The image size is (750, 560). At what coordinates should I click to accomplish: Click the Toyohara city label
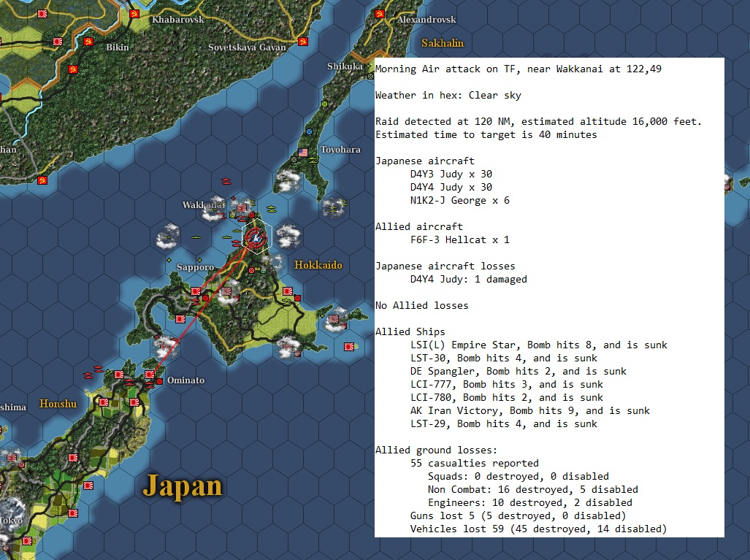click(340, 150)
